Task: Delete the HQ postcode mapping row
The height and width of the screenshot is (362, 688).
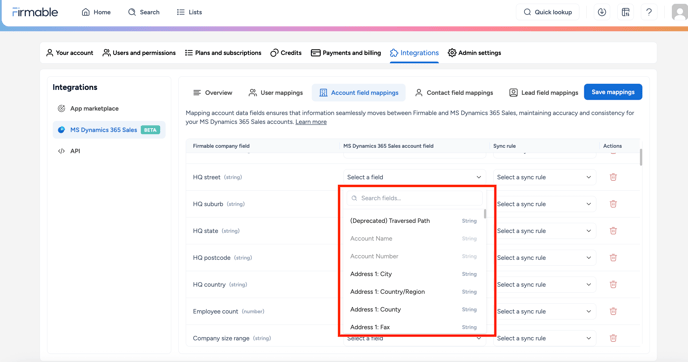Action: pos(613,258)
